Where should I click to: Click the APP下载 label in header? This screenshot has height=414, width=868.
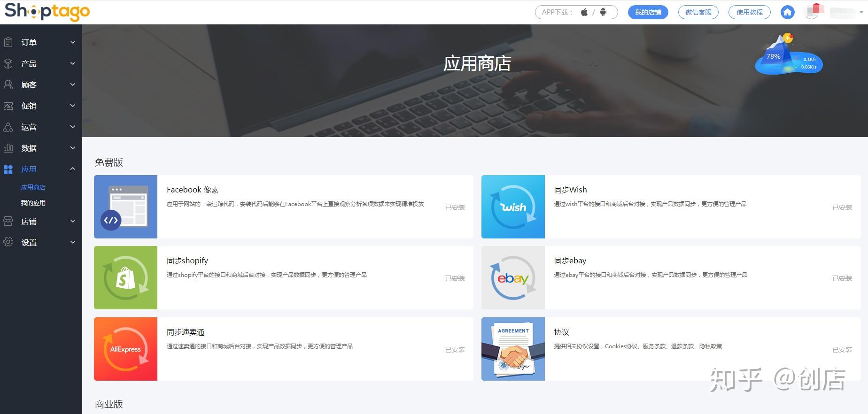tap(557, 12)
